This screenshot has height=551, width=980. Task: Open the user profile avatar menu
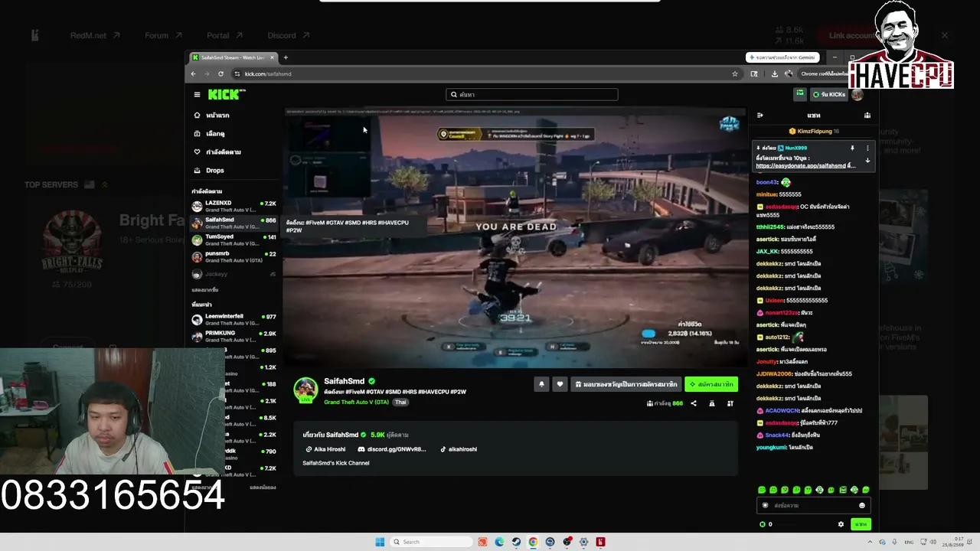[857, 94]
